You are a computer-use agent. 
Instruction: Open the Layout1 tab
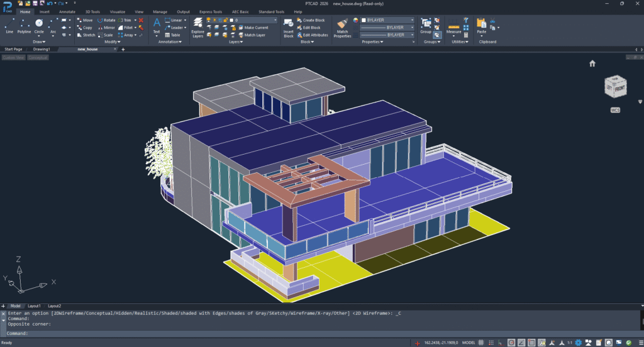tap(34, 306)
